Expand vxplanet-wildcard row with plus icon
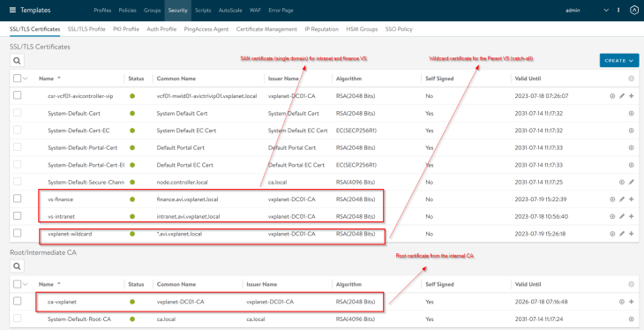The height and width of the screenshot is (330, 644). pyautogui.click(x=632, y=234)
